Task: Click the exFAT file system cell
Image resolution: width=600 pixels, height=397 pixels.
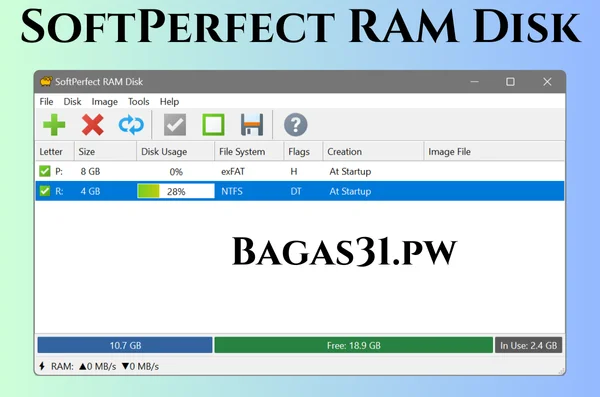Action: [233, 172]
